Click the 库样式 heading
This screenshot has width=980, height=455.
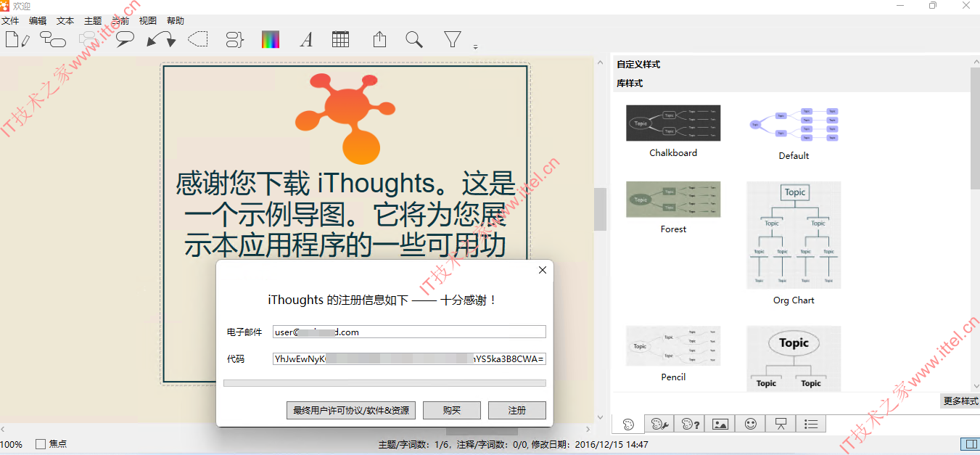pyautogui.click(x=630, y=83)
